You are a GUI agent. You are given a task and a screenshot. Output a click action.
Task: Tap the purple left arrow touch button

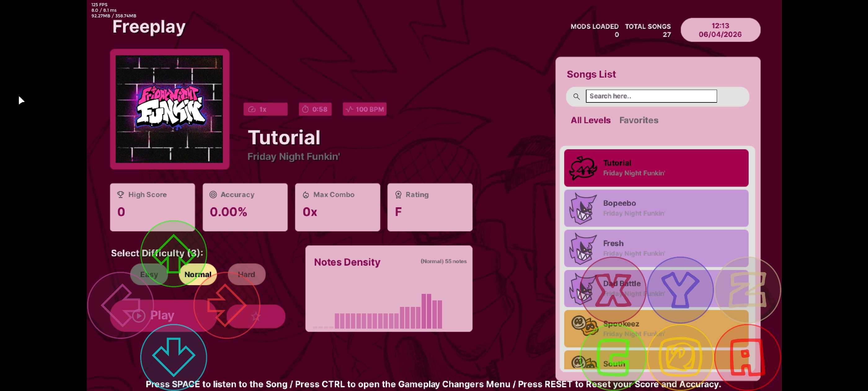[x=120, y=305]
